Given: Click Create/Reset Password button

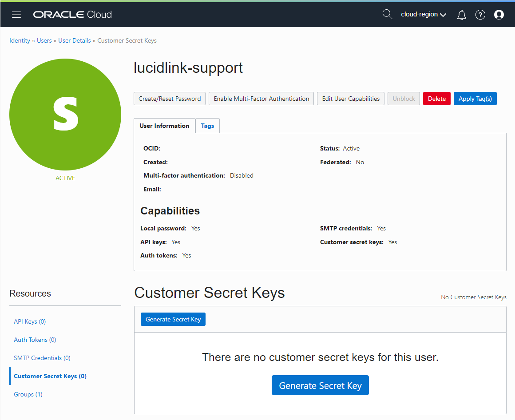Looking at the screenshot, I should (x=170, y=99).
